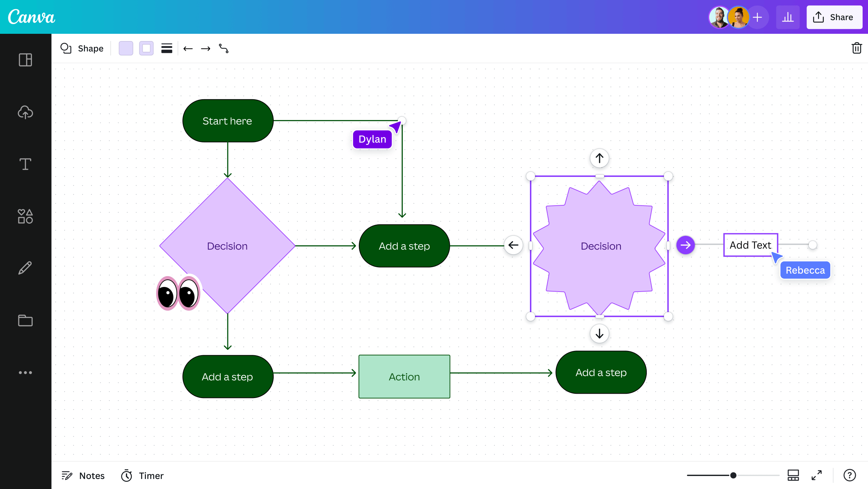Click the Add Text input field

[x=749, y=244]
